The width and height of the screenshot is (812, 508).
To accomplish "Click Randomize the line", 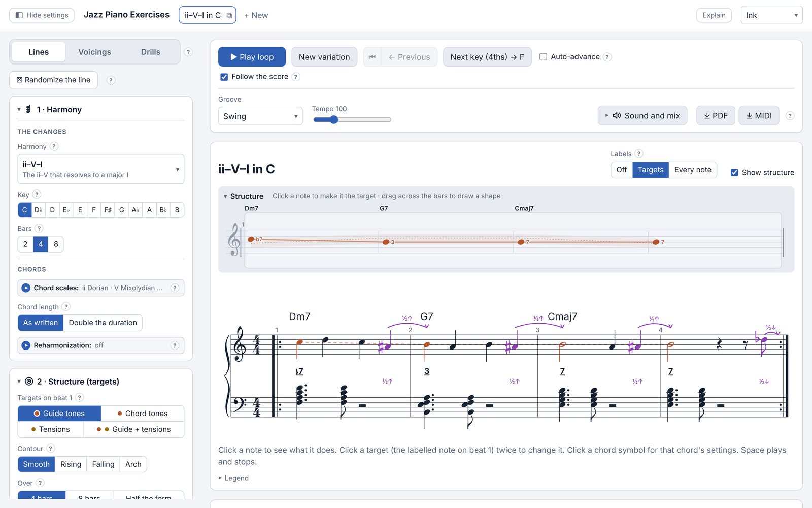I will pos(53,80).
